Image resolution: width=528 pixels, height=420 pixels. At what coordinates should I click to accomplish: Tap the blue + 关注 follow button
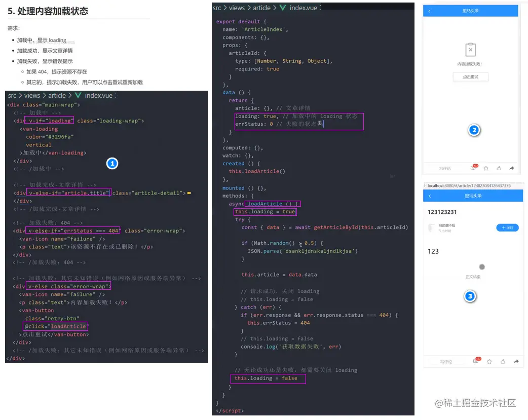pos(507,227)
